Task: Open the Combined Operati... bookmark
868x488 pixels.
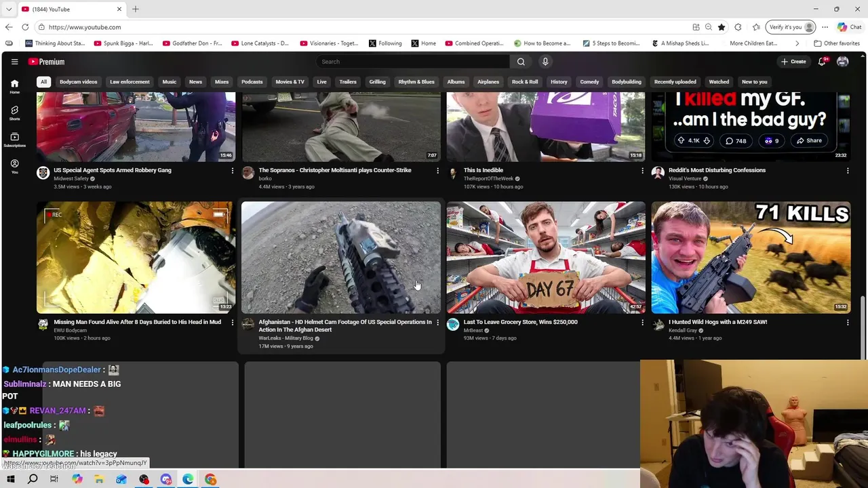Action: click(x=475, y=43)
